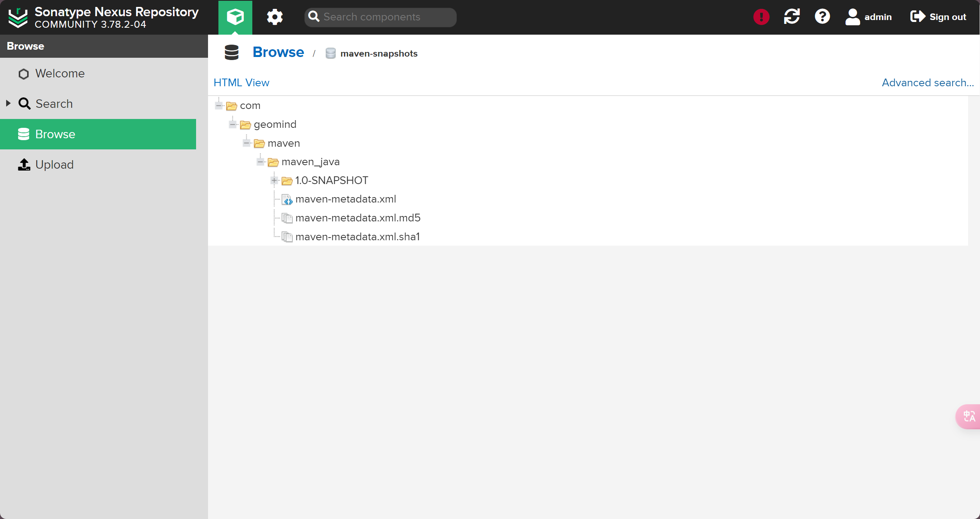Click the com folder icon
The height and width of the screenshot is (519, 980).
pos(232,106)
